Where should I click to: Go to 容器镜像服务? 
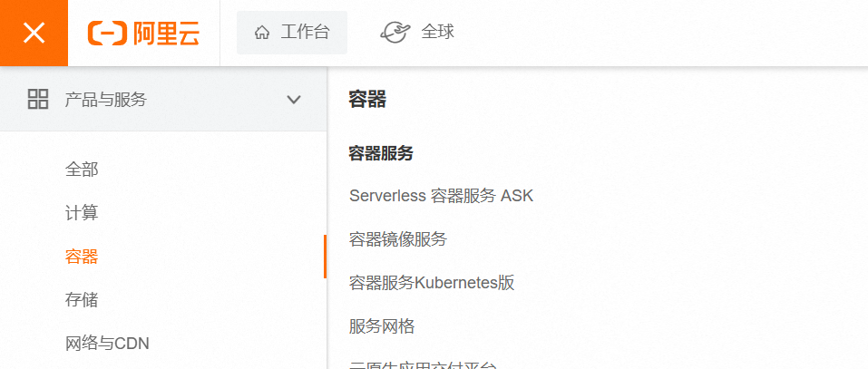tap(398, 239)
